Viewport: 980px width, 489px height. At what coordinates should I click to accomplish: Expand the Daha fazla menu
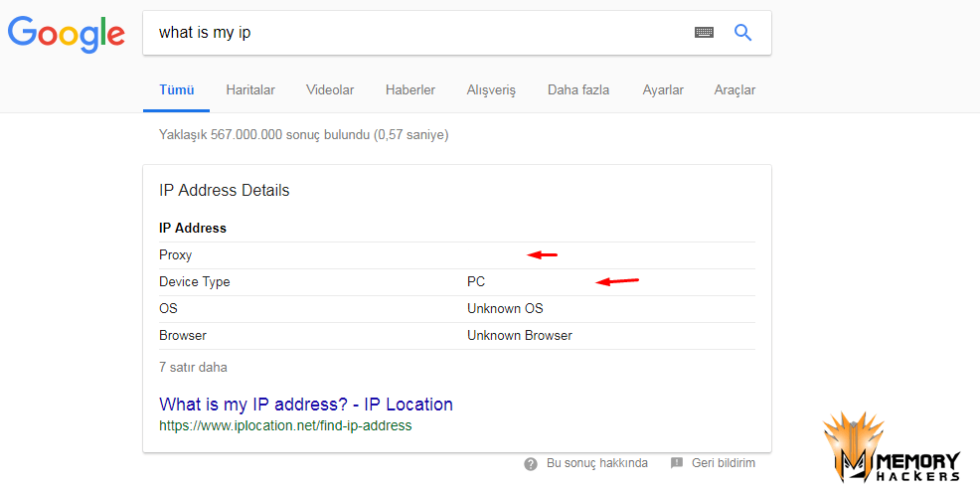coord(578,90)
